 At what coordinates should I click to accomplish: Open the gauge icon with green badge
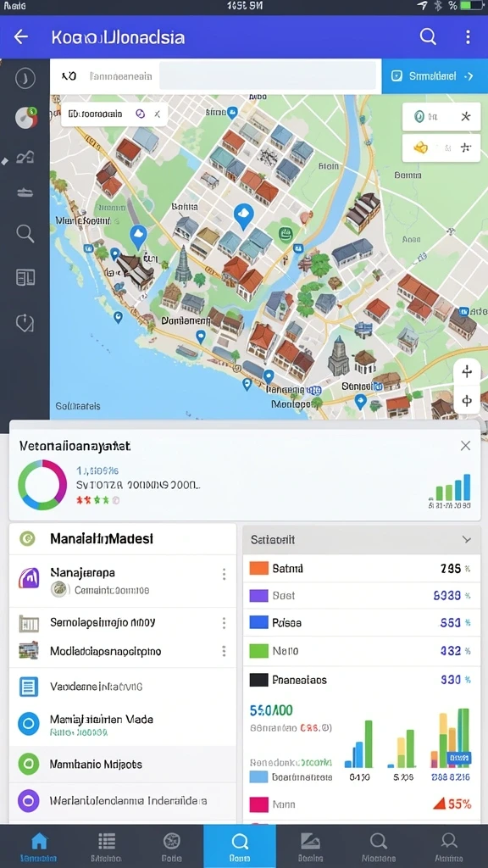tap(26, 117)
